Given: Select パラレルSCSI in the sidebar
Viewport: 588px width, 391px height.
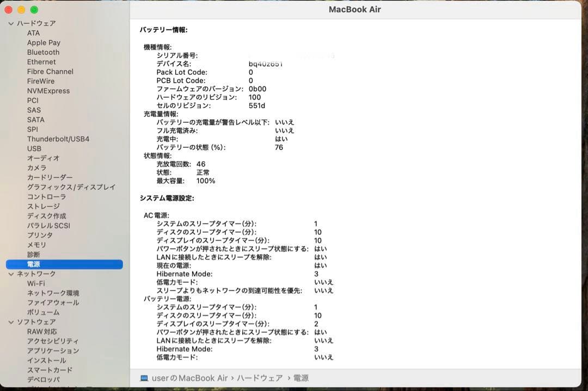Looking at the screenshot, I should [48, 226].
